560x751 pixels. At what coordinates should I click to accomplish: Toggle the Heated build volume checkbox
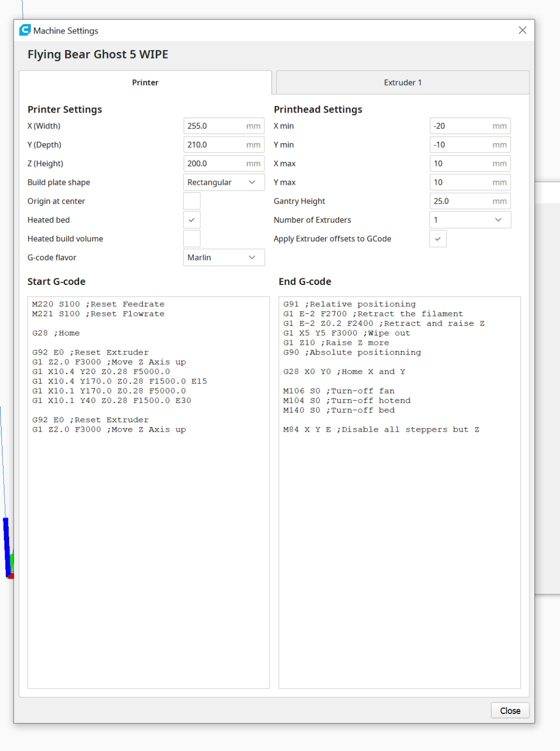(192, 239)
